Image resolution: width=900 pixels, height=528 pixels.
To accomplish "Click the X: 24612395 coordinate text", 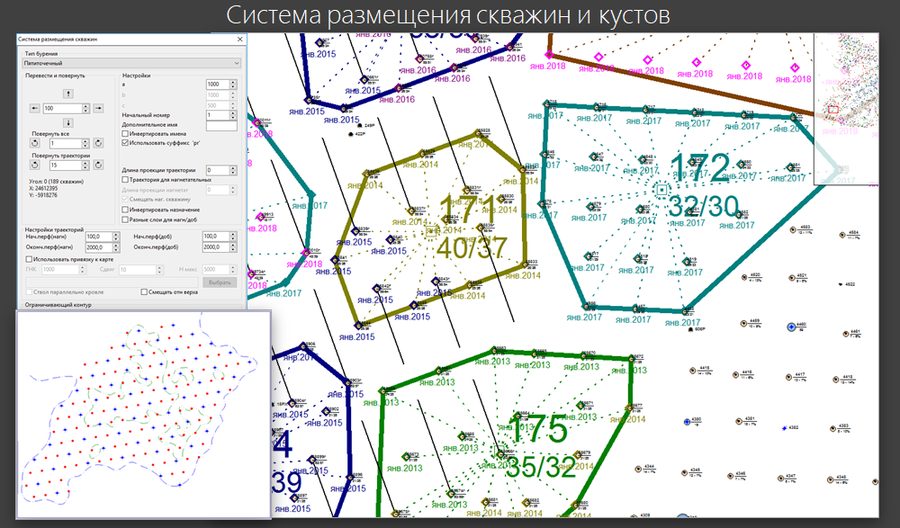I will [42, 188].
